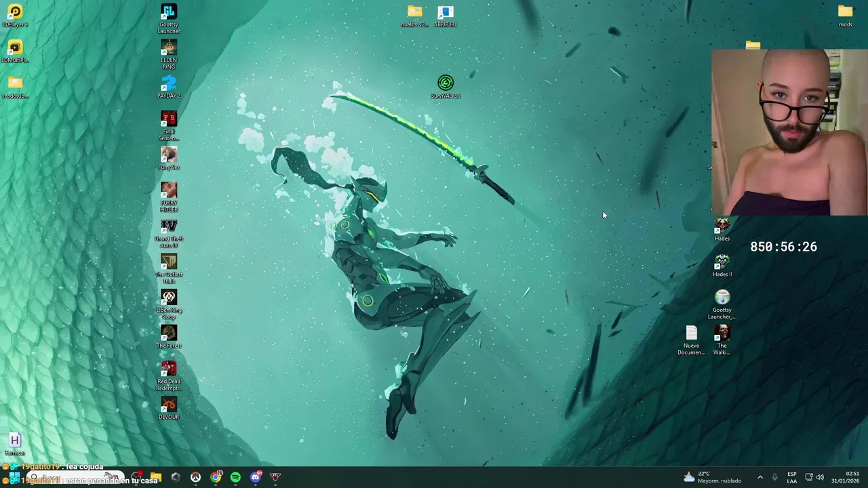This screenshot has height=488, width=868.
Task: Open the LDPlayer 9 desktop shortcut
Action: pos(15,15)
